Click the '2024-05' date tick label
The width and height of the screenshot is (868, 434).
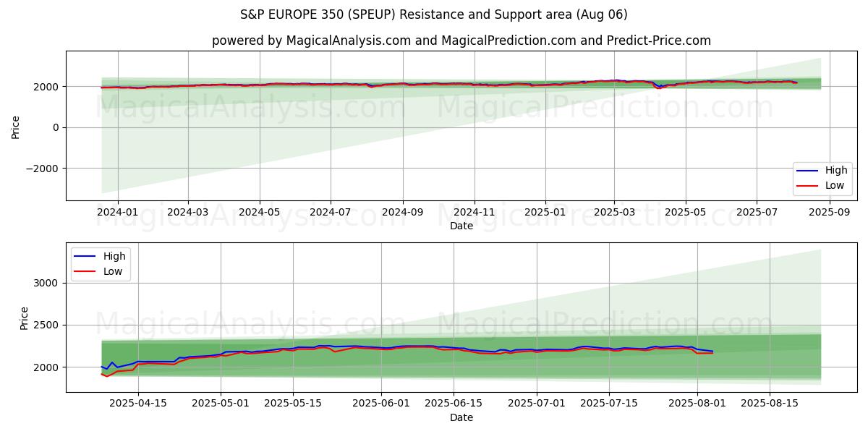(259, 213)
